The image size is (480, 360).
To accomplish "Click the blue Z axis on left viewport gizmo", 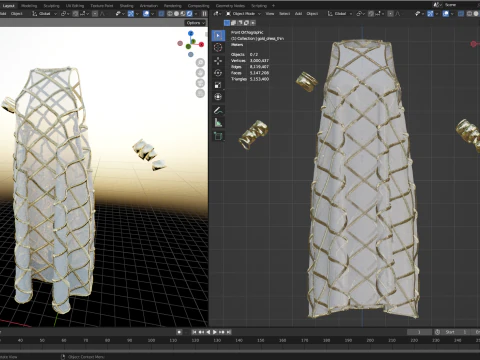I will tap(190, 33).
